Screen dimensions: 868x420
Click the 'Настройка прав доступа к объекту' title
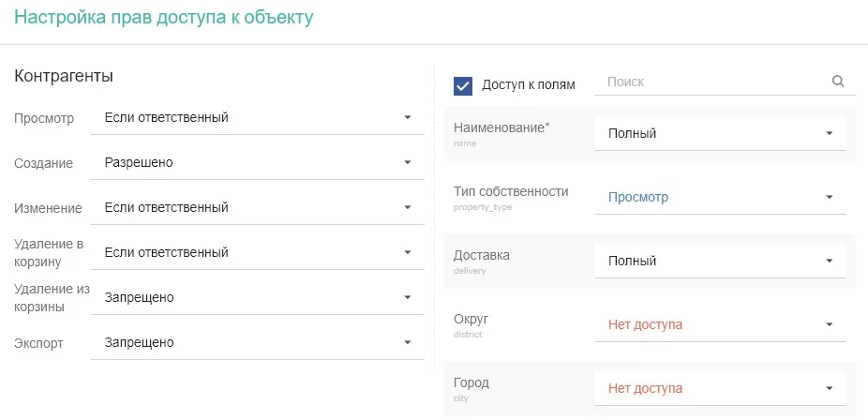point(164,18)
